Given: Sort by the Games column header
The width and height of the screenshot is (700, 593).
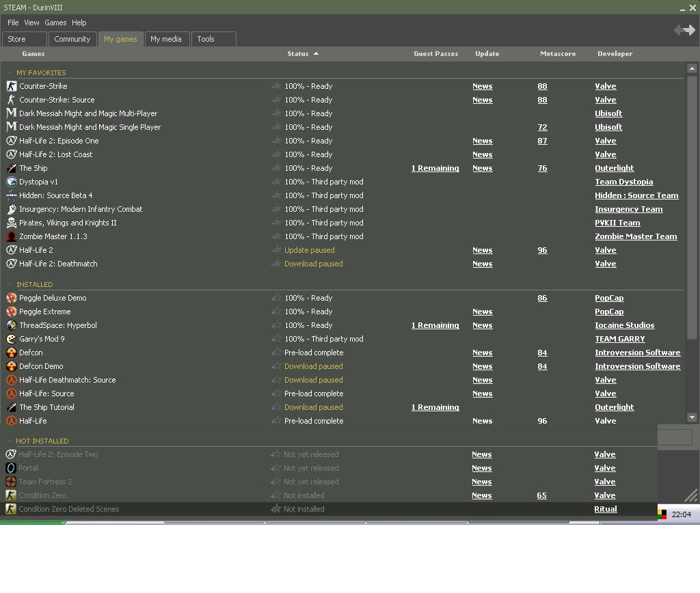Looking at the screenshot, I should coord(33,53).
